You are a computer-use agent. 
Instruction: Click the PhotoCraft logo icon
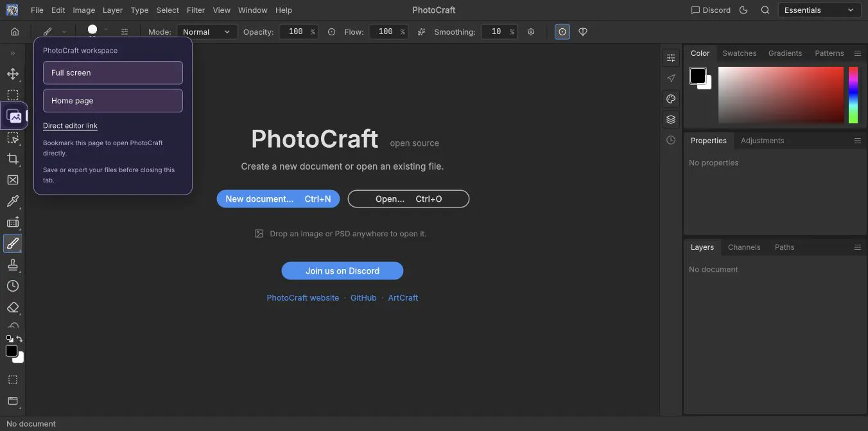(12, 10)
